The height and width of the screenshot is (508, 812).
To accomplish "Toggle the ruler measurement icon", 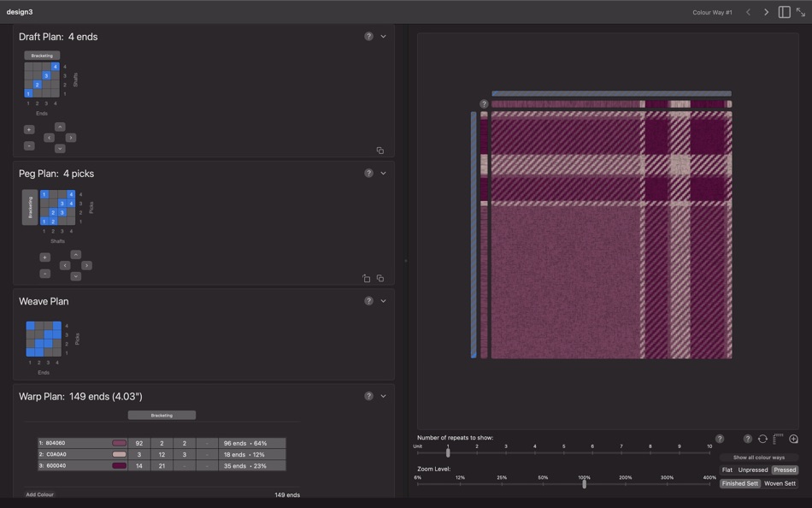I will (777, 439).
